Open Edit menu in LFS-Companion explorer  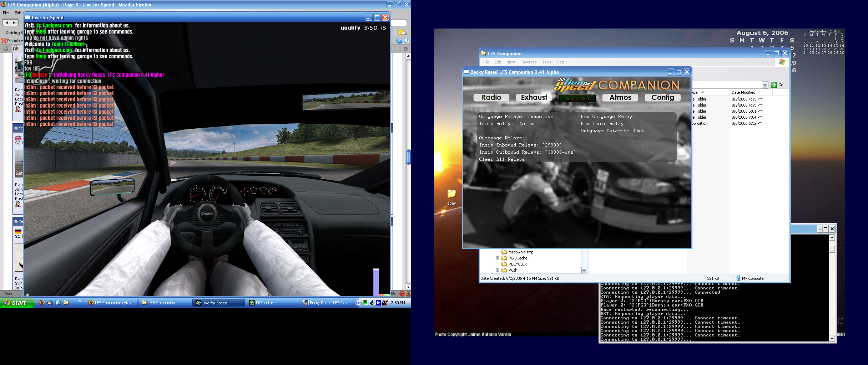[x=498, y=62]
